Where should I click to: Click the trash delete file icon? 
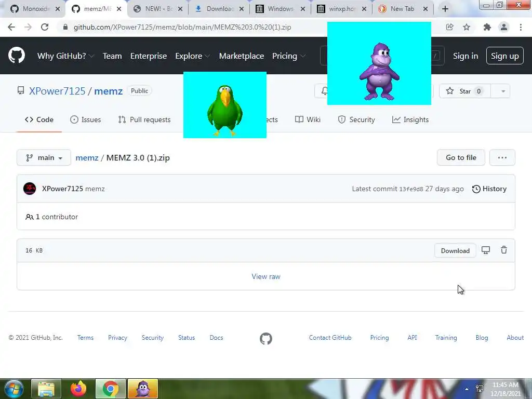(x=504, y=250)
